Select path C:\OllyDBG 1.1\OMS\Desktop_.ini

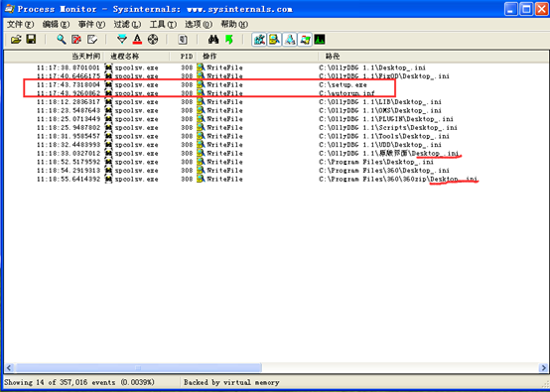point(380,110)
